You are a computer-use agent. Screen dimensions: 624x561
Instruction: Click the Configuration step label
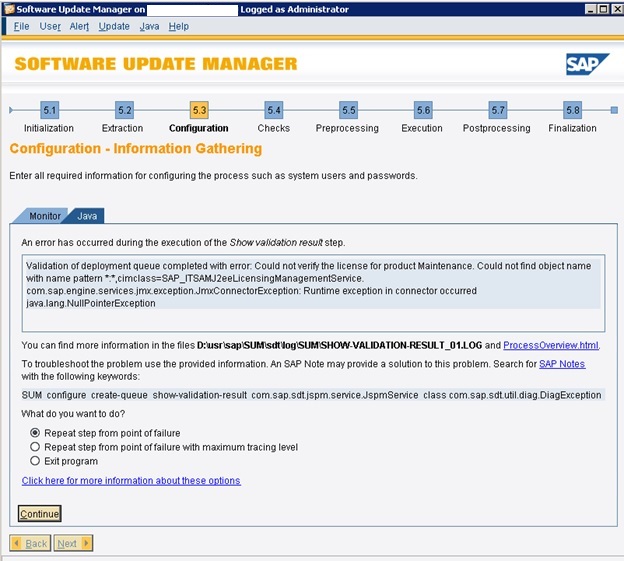pos(199,128)
